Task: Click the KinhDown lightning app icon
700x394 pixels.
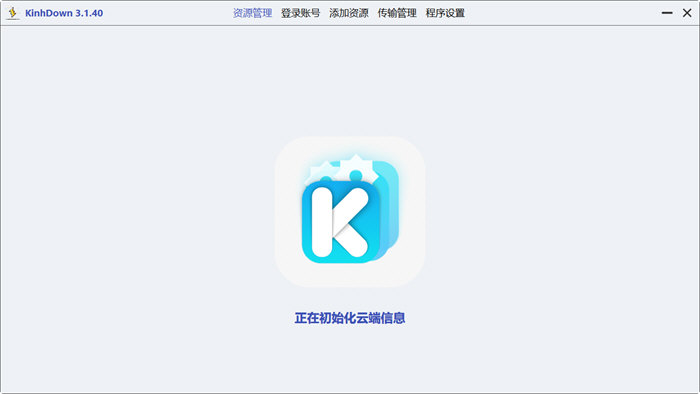Action: click(12, 13)
